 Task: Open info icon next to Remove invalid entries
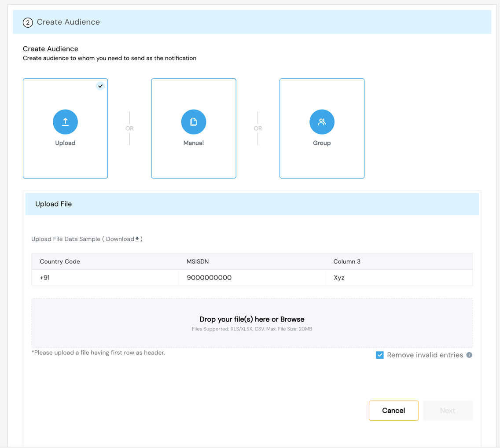469,355
